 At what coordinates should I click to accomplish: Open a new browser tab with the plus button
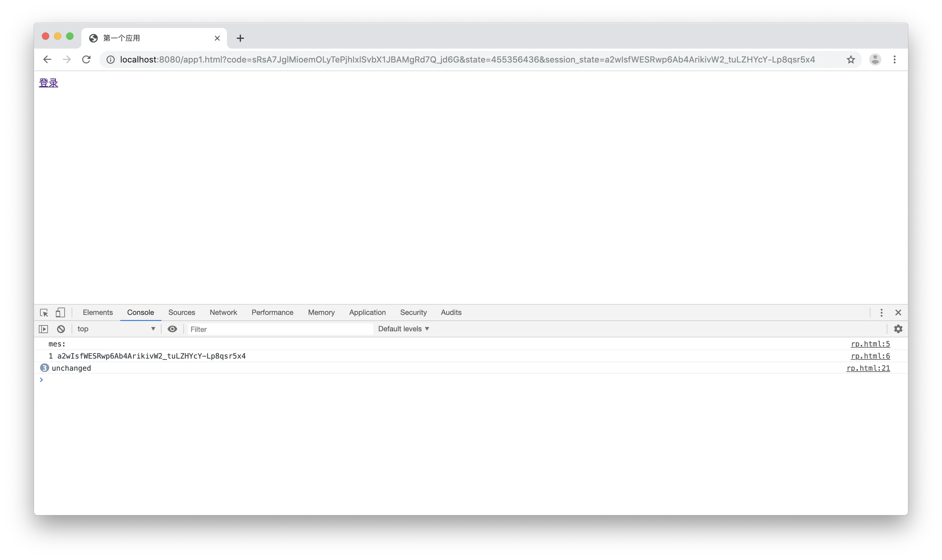pos(240,38)
